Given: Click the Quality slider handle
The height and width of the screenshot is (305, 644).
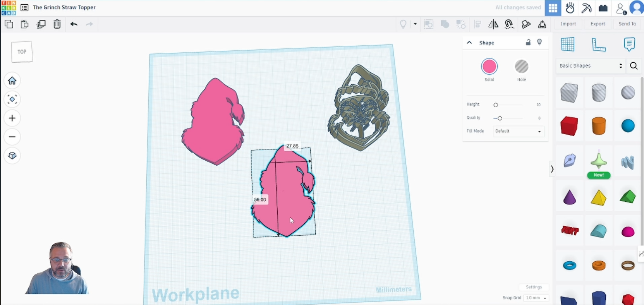Looking at the screenshot, I should [500, 118].
